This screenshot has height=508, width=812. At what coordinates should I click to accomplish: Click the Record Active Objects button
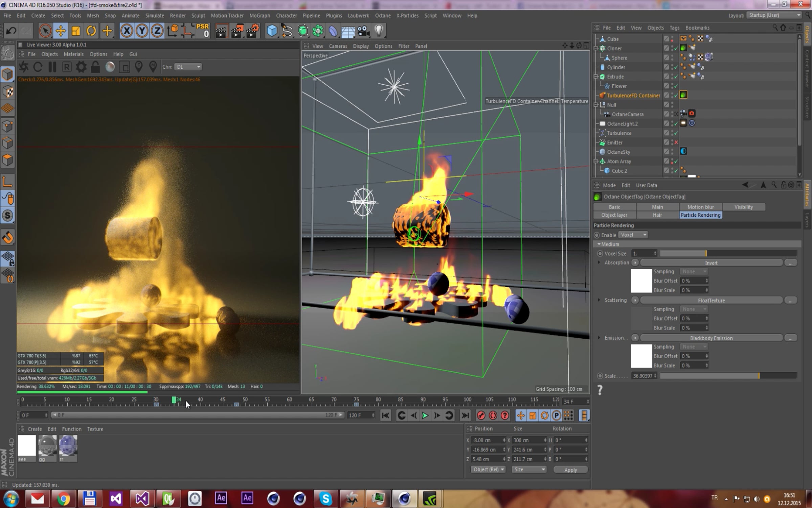click(481, 415)
